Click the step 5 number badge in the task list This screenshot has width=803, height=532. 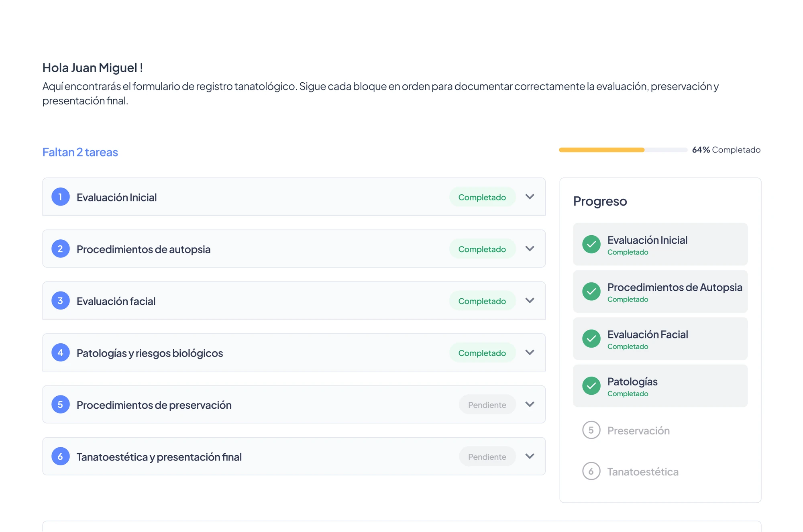60,404
